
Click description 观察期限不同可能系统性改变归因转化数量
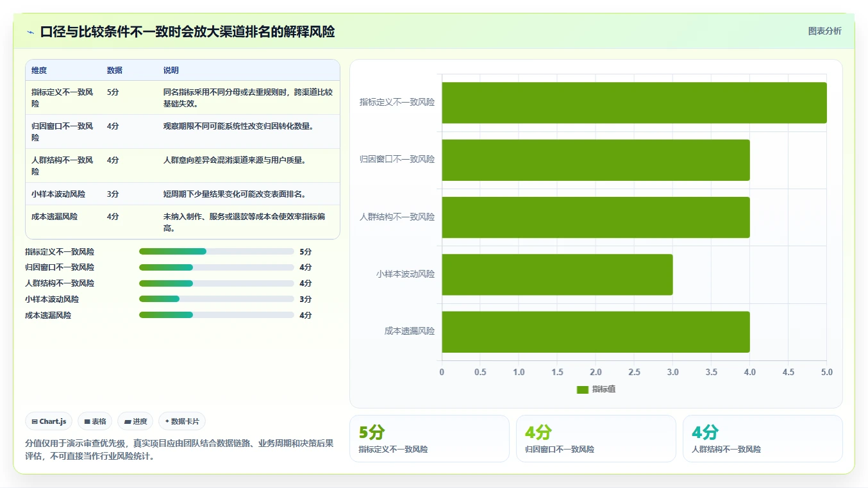238,126
